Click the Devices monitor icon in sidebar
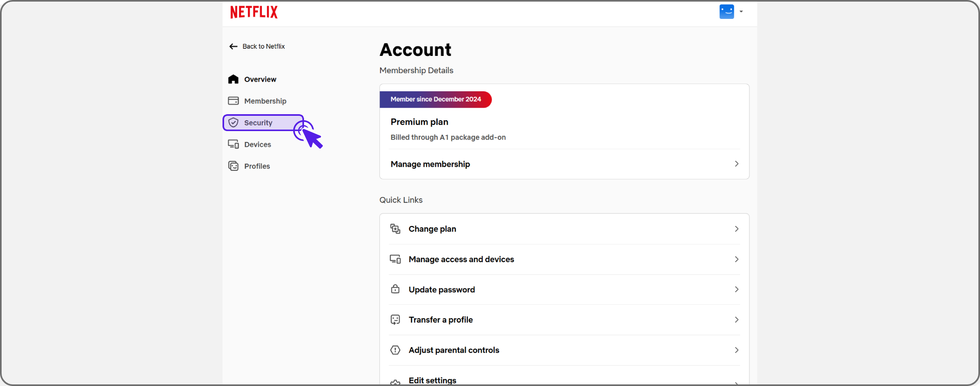Screen dimensions: 980x386 click(x=233, y=144)
